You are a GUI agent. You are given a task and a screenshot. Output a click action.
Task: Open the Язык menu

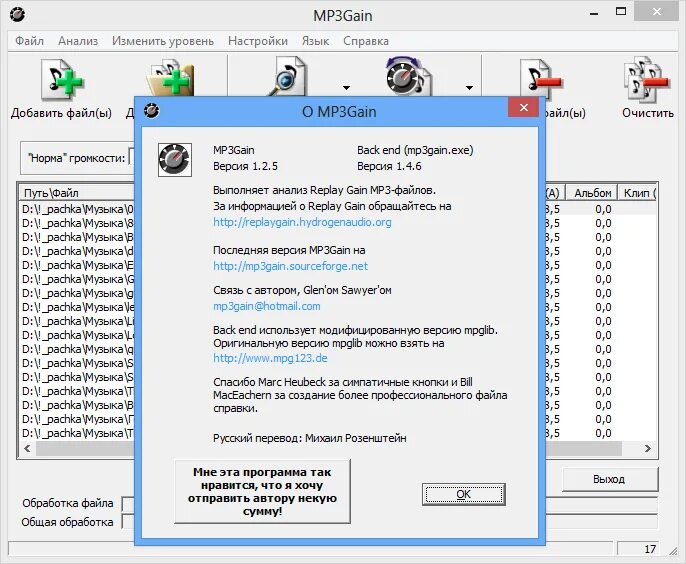click(x=315, y=41)
